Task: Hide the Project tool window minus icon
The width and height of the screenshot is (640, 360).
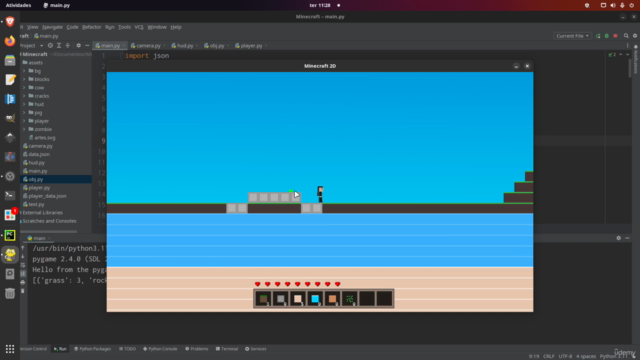Action: tap(87, 46)
